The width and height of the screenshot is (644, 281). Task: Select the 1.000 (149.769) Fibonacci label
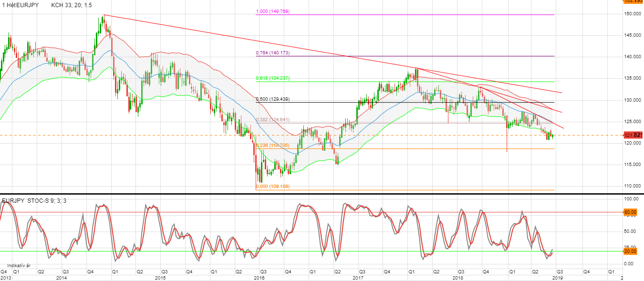click(x=273, y=11)
